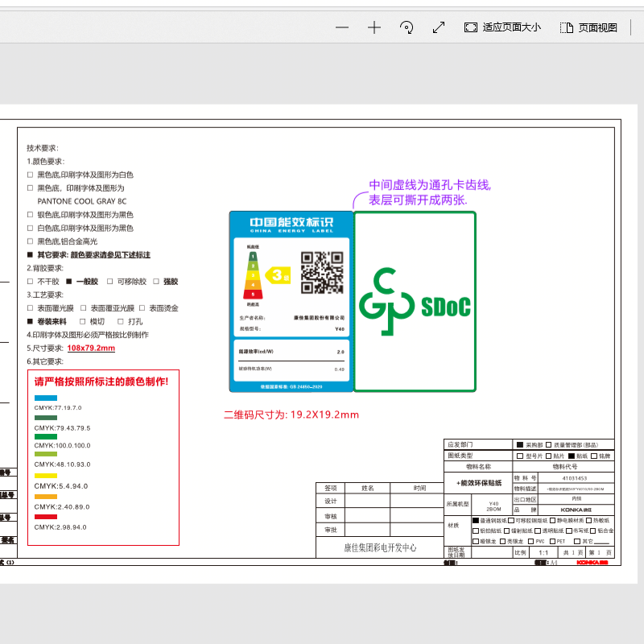The height and width of the screenshot is (644, 644).
Task: Click the Y40 2BOM model cell
Action: [x=493, y=506]
